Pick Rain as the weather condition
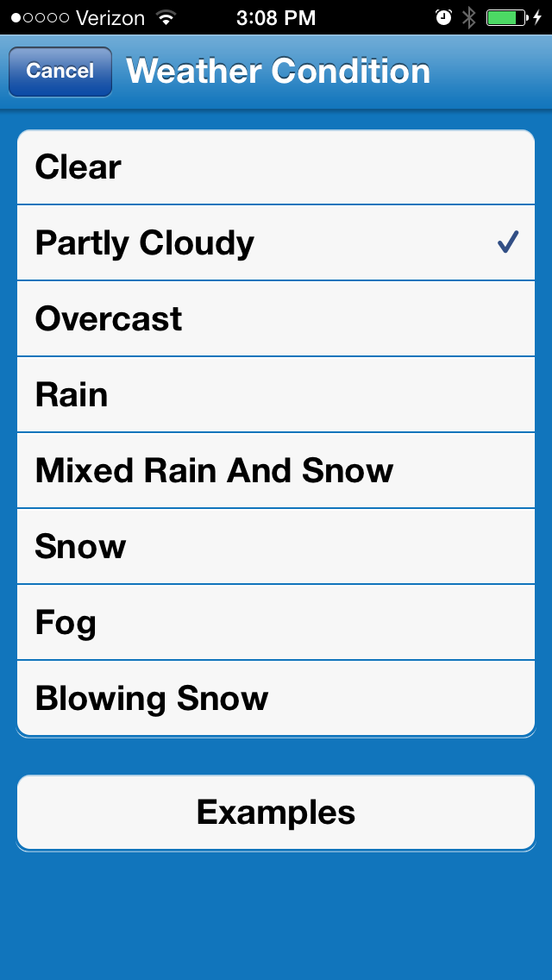Image resolution: width=552 pixels, height=980 pixels. click(276, 395)
